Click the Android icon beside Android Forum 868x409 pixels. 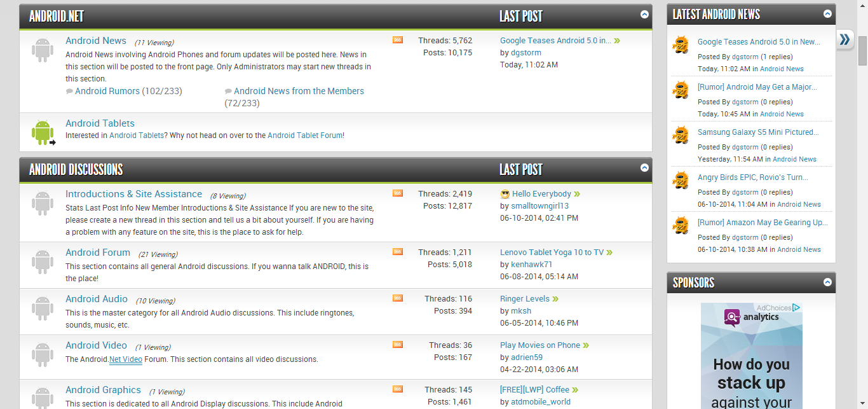[42, 262]
